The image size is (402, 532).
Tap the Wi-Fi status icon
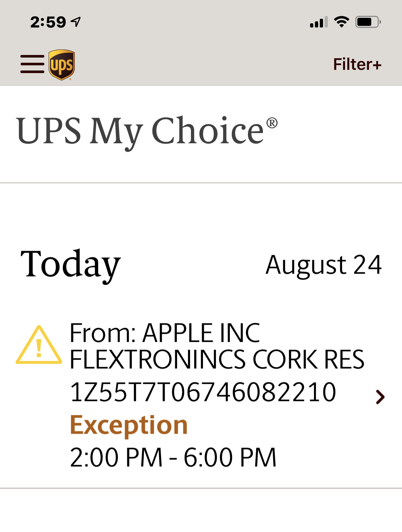coord(341,22)
